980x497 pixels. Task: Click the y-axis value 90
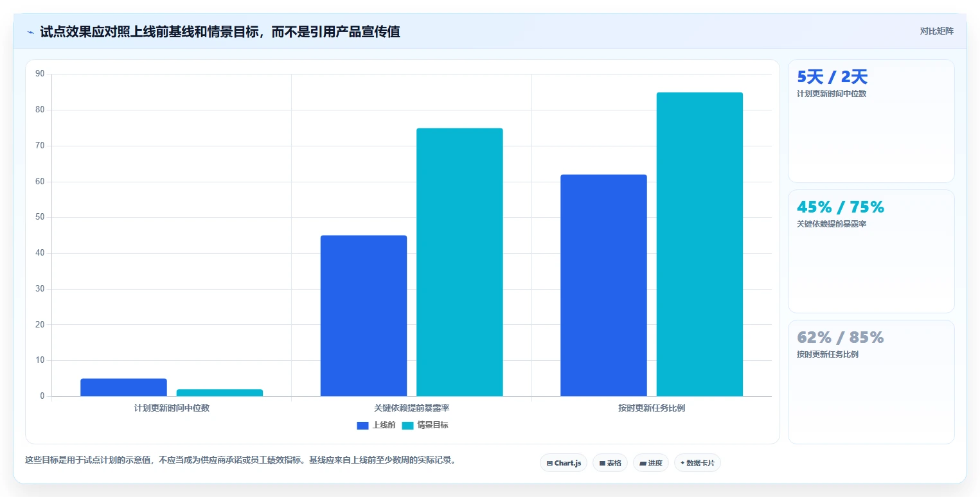(40, 74)
